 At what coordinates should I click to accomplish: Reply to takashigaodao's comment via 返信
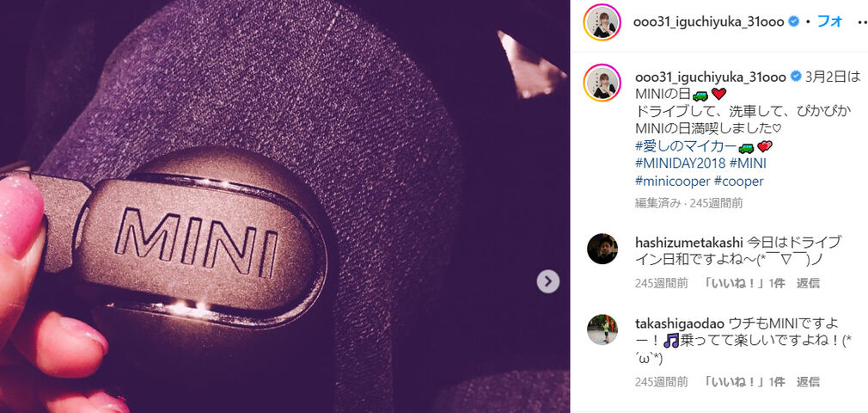pyautogui.click(x=808, y=381)
